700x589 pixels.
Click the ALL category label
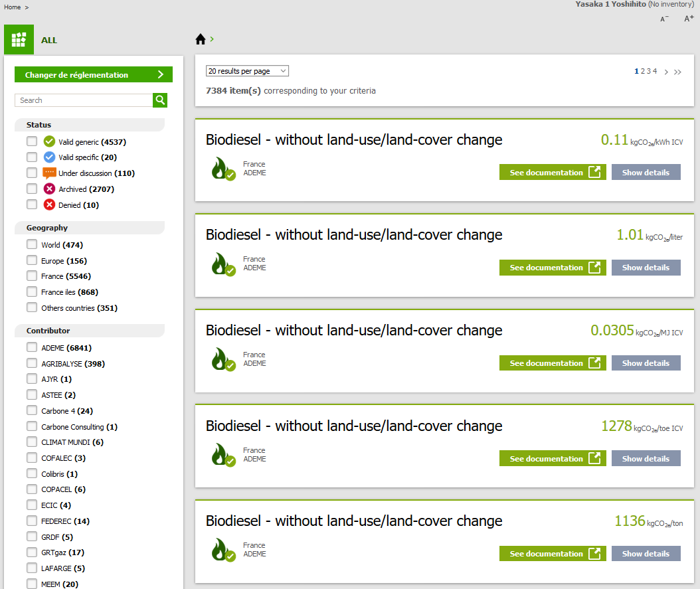[49, 40]
